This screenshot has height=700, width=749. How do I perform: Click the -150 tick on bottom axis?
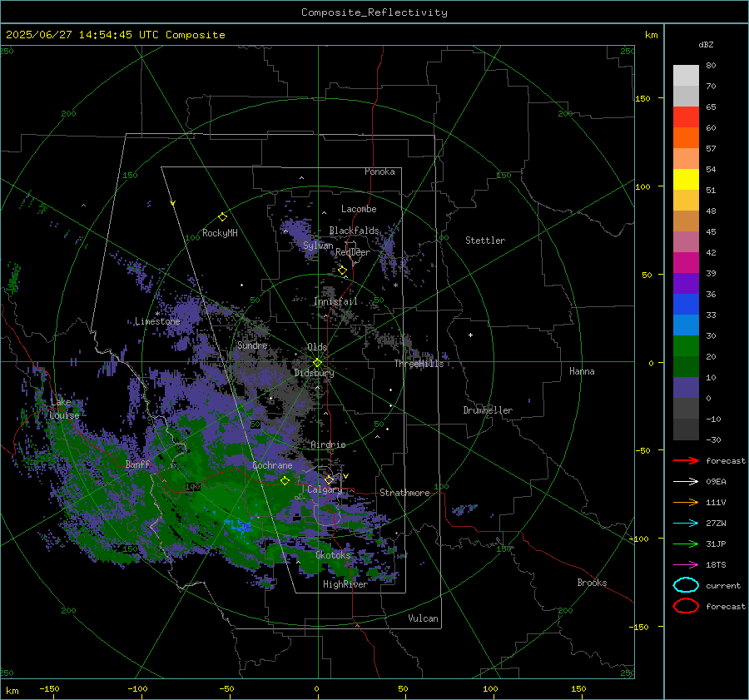pyautogui.click(x=49, y=689)
